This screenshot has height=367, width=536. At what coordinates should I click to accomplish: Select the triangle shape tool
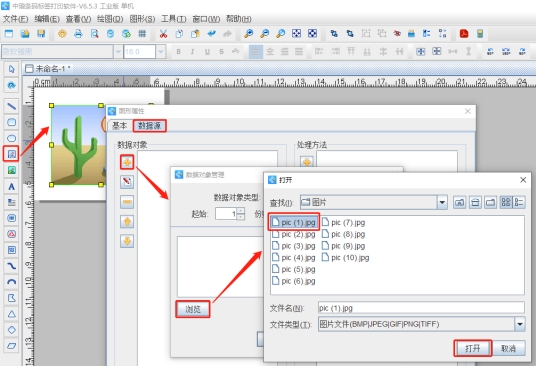coord(11,314)
